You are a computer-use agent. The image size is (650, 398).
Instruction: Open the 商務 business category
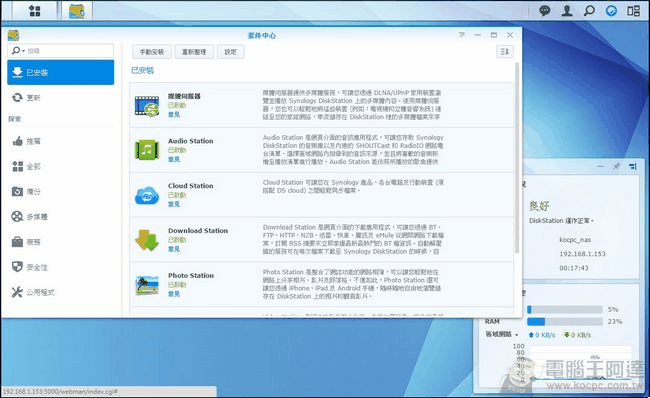point(61,242)
